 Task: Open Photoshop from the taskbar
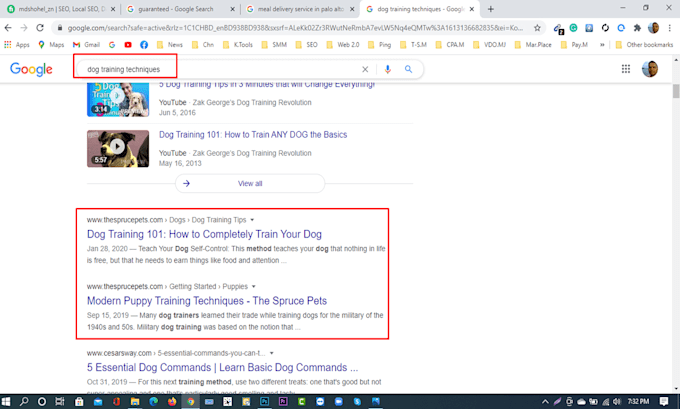coord(264,402)
